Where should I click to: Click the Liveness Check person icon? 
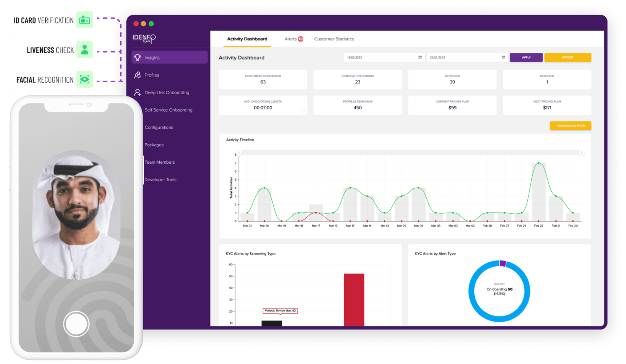pyautogui.click(x=85, y=49)
